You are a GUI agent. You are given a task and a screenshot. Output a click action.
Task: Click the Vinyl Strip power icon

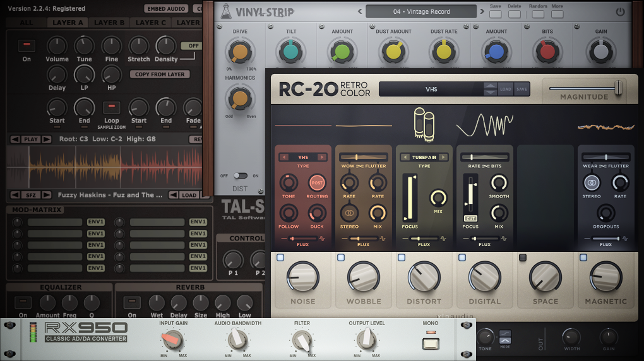click(x=620, y=12)
